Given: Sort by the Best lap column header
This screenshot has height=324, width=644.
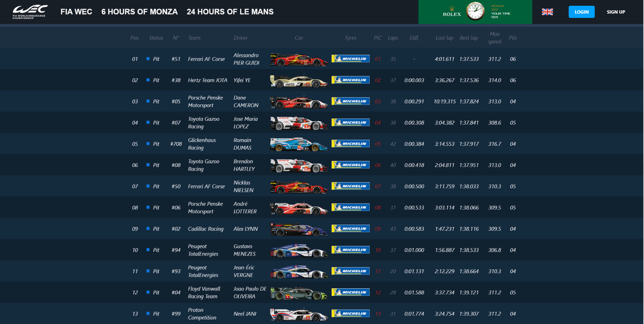Looking at the screenshot, I should coord(468,38).
